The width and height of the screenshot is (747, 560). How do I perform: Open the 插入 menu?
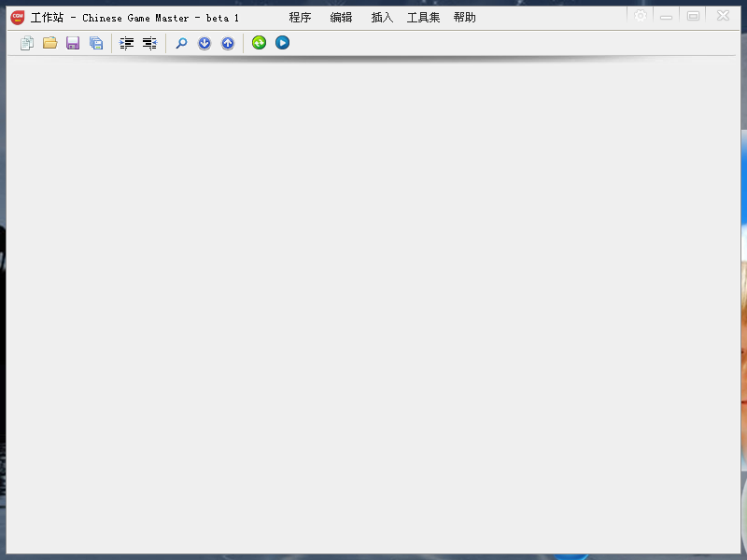pos(382,18)
